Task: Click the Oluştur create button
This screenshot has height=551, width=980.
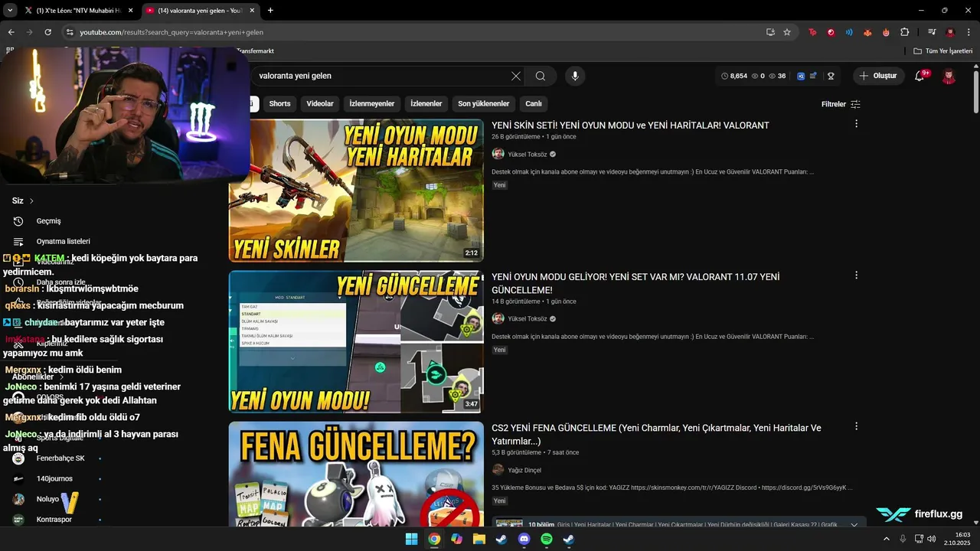Action: click(x=878, y=76)
